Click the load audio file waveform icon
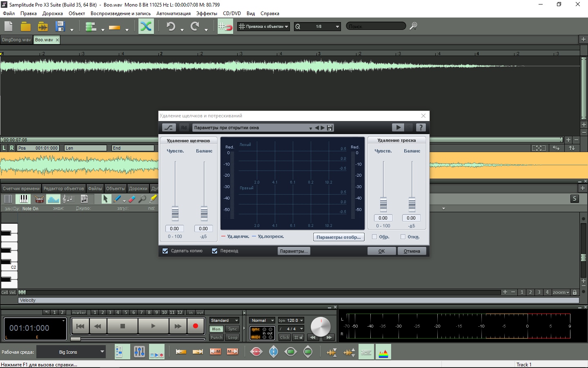This screenshot has width=588, height=368. (43, 27)
